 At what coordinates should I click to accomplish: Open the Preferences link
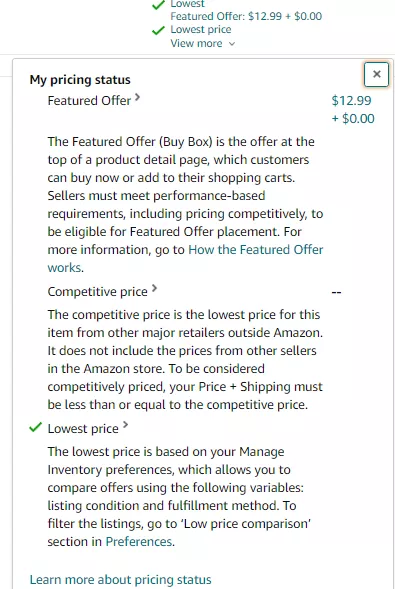point(139,541)
